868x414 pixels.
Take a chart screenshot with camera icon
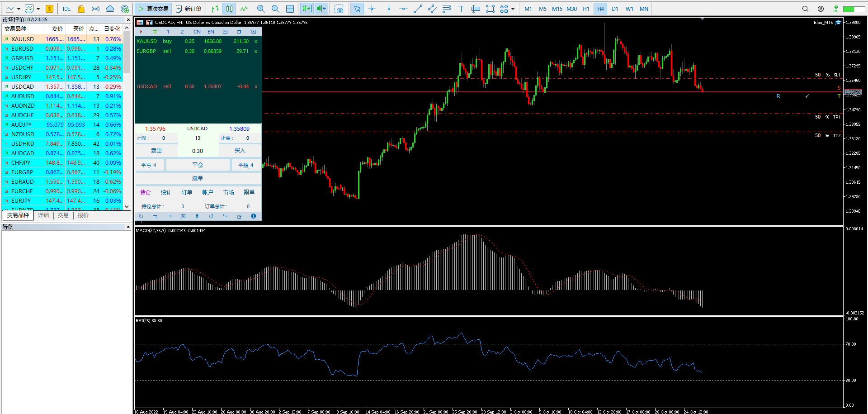339,9
